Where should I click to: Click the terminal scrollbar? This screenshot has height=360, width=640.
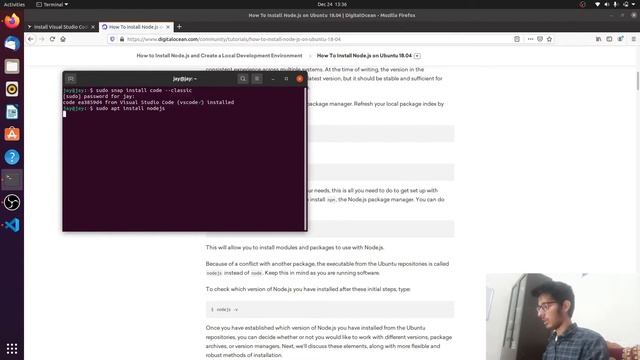click(305, 158)
